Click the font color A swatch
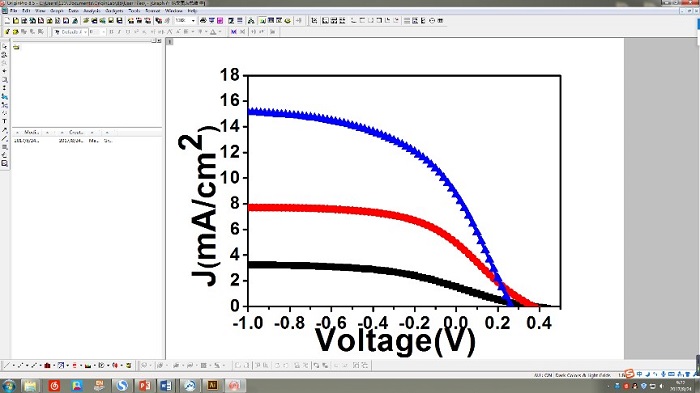700x393 pixels. [x=213, y=32]
